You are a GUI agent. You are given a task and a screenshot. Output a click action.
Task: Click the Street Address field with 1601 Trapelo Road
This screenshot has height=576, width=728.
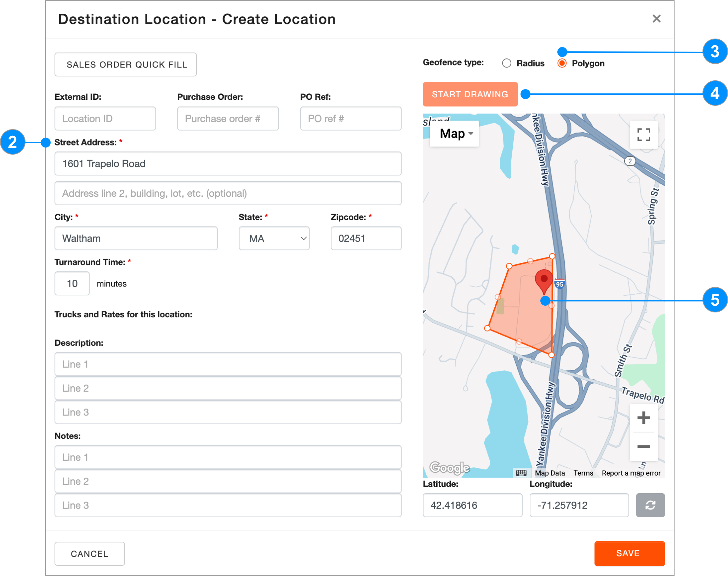pyautogui.click(x=228, y=163)
